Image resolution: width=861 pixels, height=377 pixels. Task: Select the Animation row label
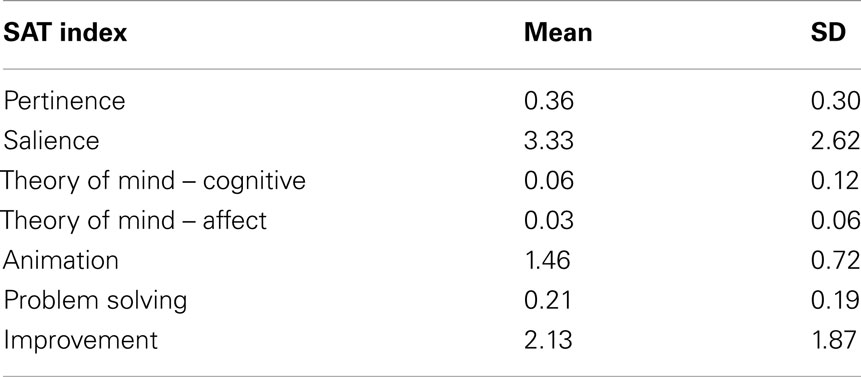60,260
